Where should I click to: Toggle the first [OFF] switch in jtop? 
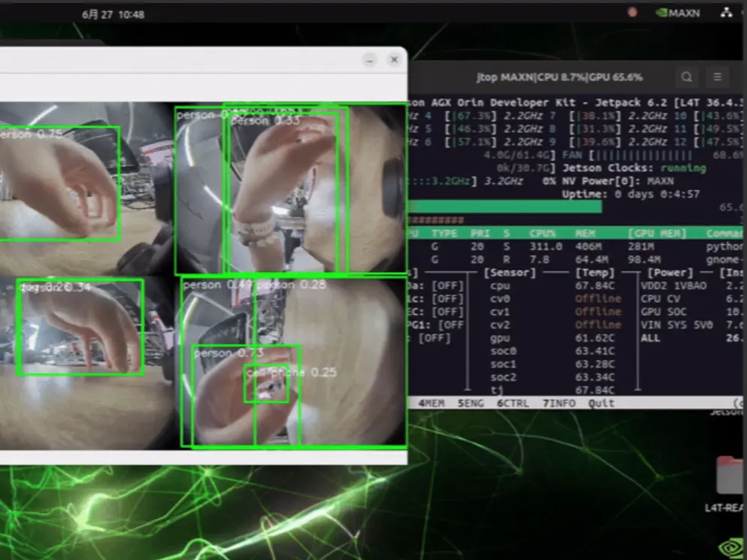tap(448, 286)
